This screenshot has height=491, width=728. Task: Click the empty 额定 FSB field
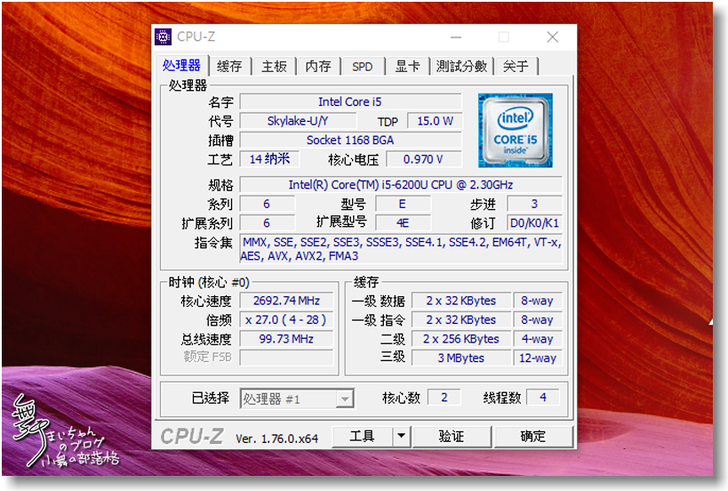(x=286, y=358)
